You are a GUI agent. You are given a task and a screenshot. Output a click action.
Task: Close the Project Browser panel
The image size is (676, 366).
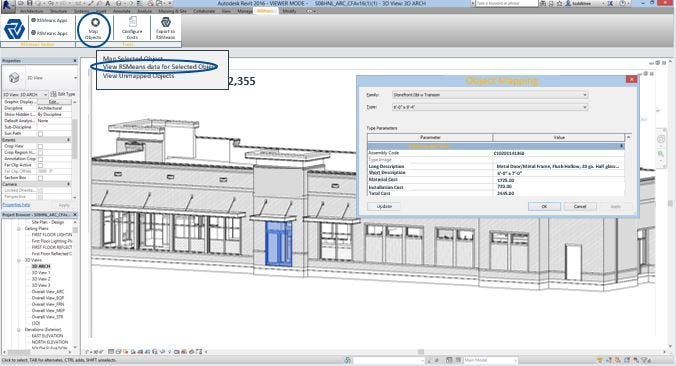coord(75,215)
